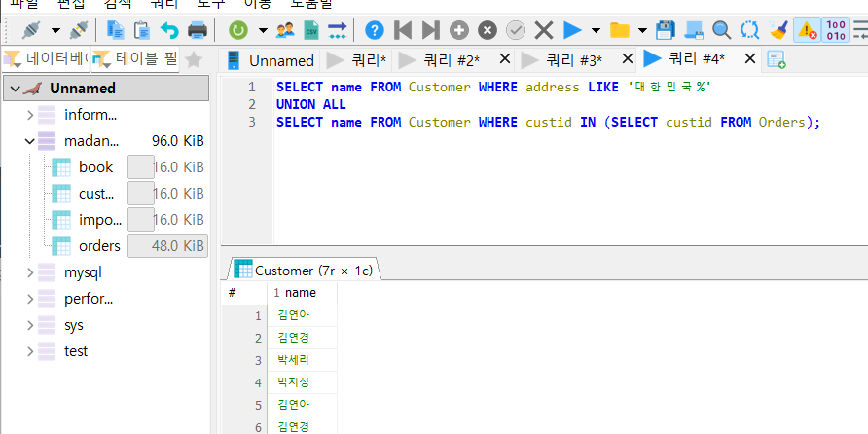Click the Print icon

tap(198, 30)
